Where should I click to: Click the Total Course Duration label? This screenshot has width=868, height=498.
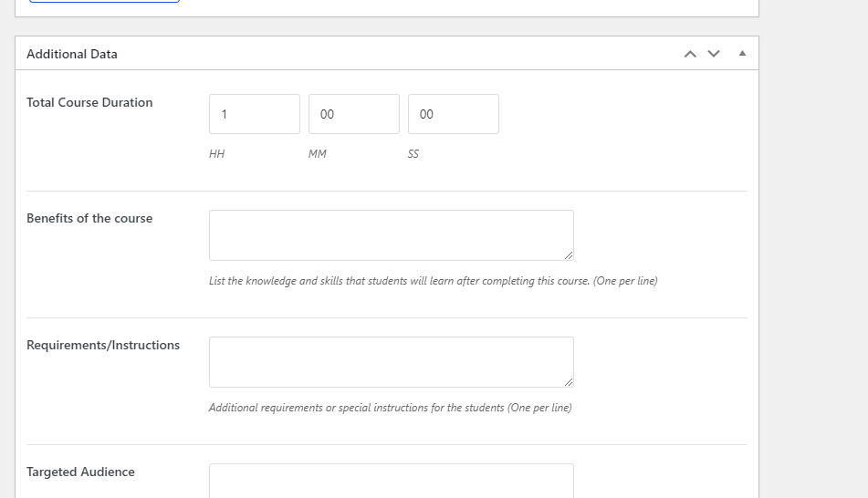tap(89, 103)
